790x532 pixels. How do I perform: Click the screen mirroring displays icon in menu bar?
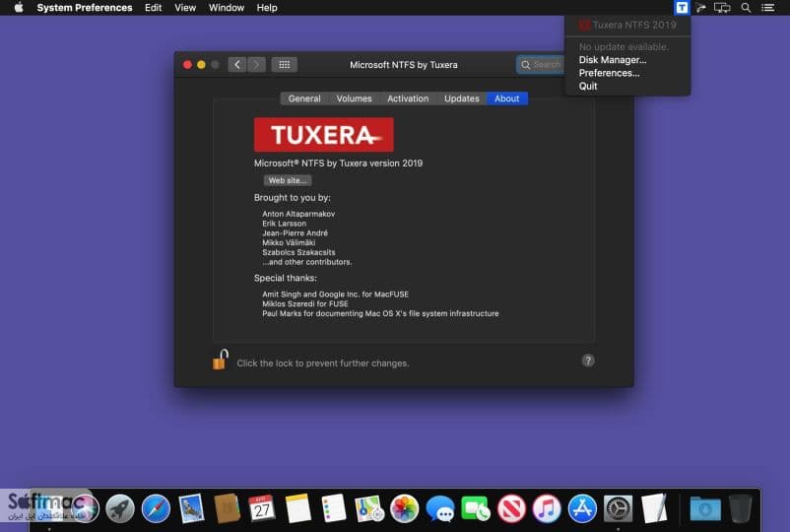(722, 8)
